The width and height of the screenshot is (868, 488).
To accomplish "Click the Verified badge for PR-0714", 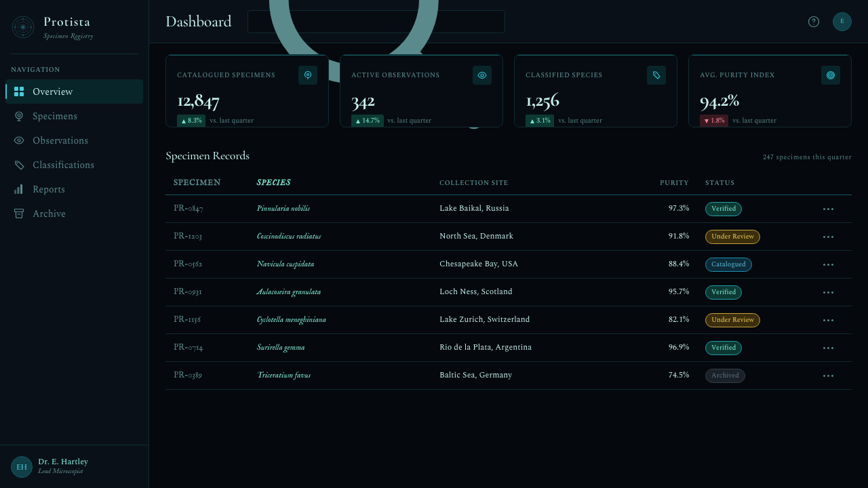I will coord(724,348).
